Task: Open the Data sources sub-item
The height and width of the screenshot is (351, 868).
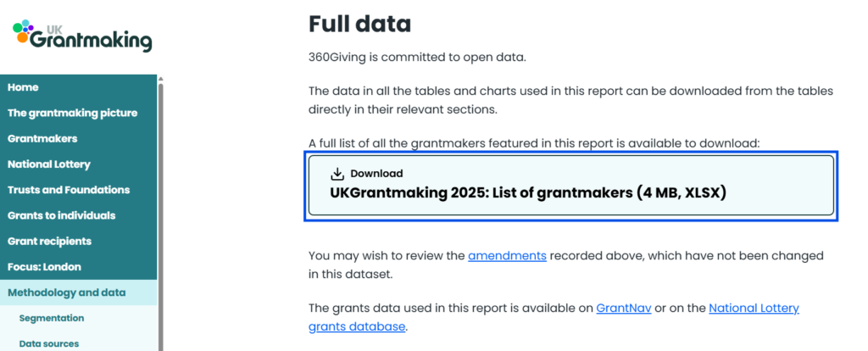Action: 49,343
